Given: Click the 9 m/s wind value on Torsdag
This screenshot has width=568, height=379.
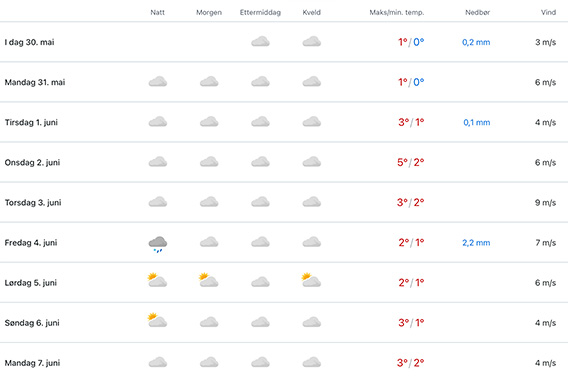Looking at the screenshot, I should (546, 203).
